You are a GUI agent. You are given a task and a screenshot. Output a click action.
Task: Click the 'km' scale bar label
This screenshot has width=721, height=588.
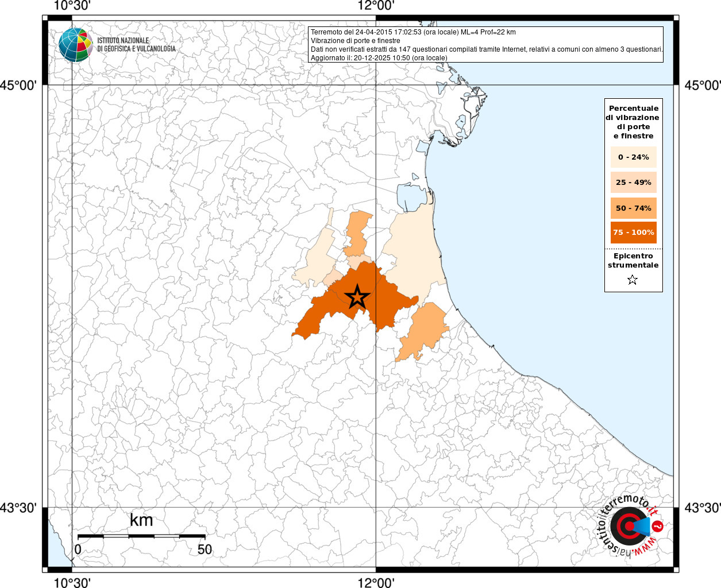point(141,520)
